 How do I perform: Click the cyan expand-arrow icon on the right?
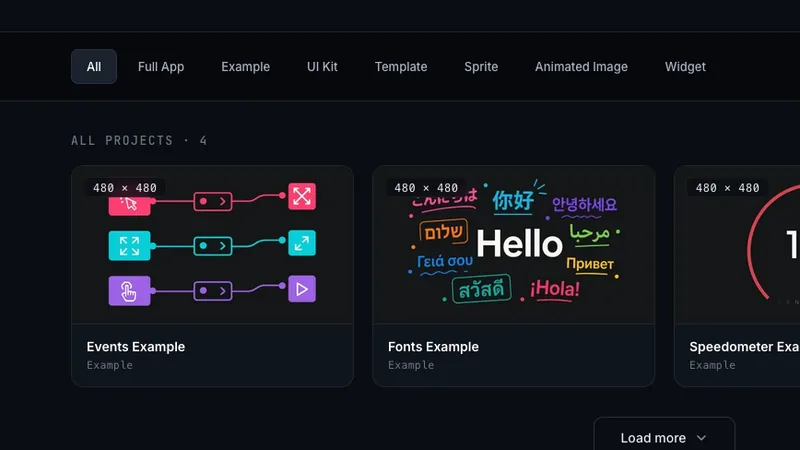click(x=302, y=243)
